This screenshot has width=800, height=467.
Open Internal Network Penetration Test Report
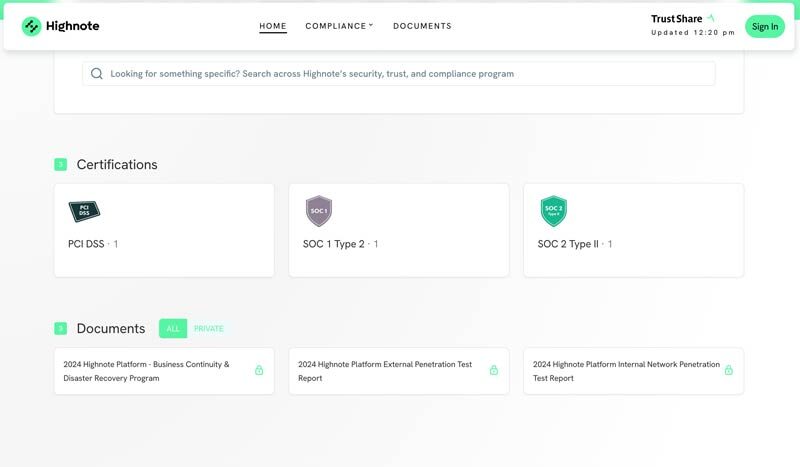point(634,371)
